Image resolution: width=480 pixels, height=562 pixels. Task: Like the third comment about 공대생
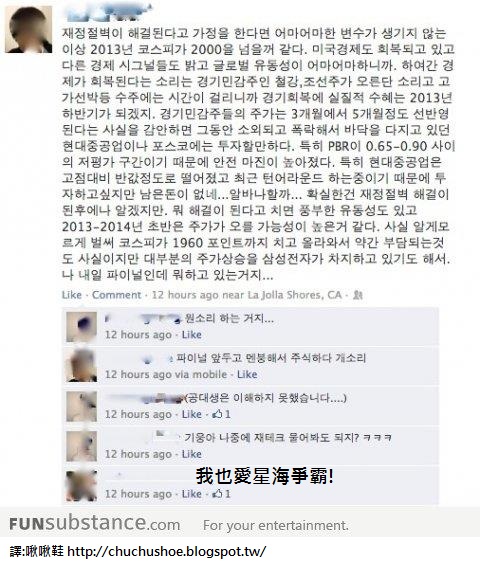(191, 414)
